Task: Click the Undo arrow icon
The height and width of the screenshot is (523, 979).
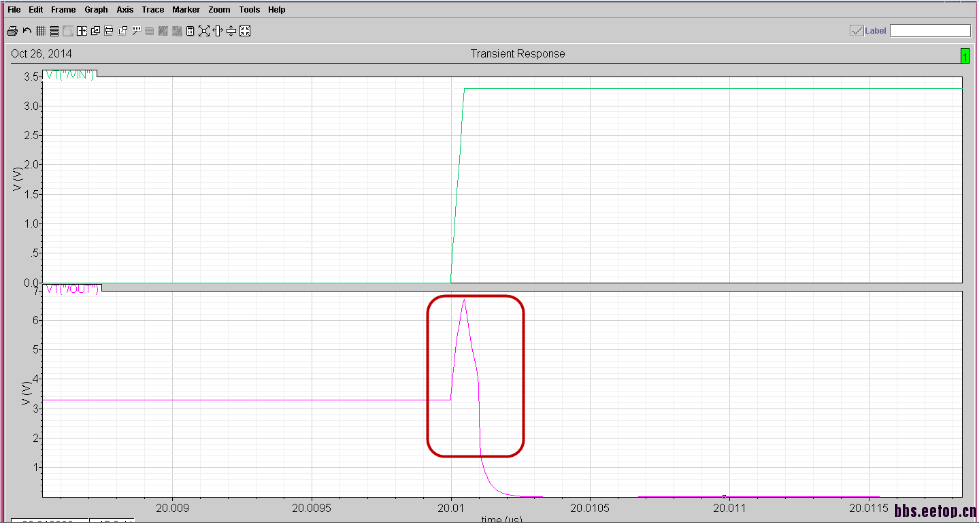Action: [x=27, y=31]
